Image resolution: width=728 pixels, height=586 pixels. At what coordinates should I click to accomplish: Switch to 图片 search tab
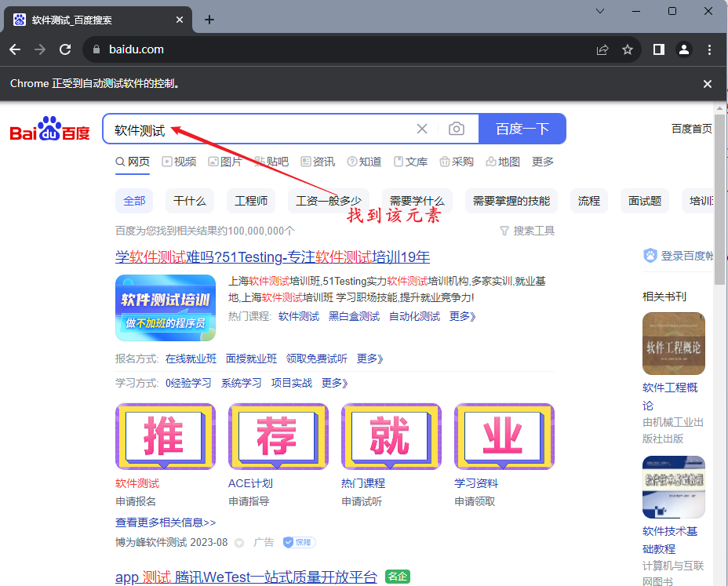point(225,162)
